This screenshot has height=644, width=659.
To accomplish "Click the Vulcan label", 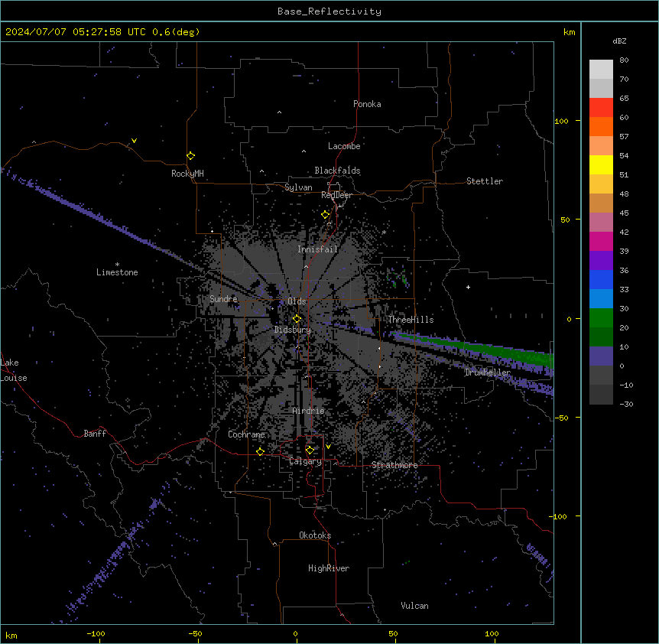I will pyautogui.click(x=415, y=606).
